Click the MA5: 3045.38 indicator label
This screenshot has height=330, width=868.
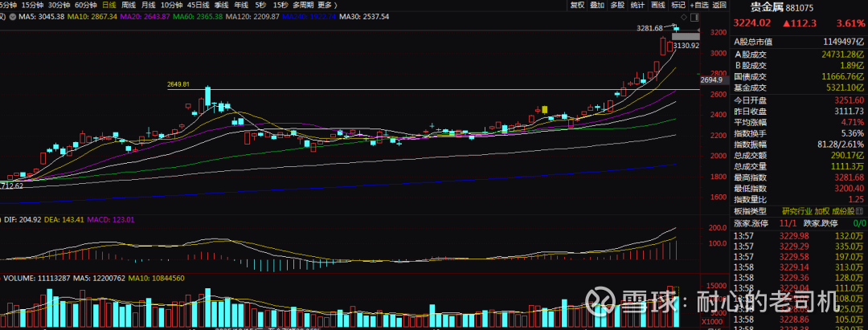(x=42, y=17)
